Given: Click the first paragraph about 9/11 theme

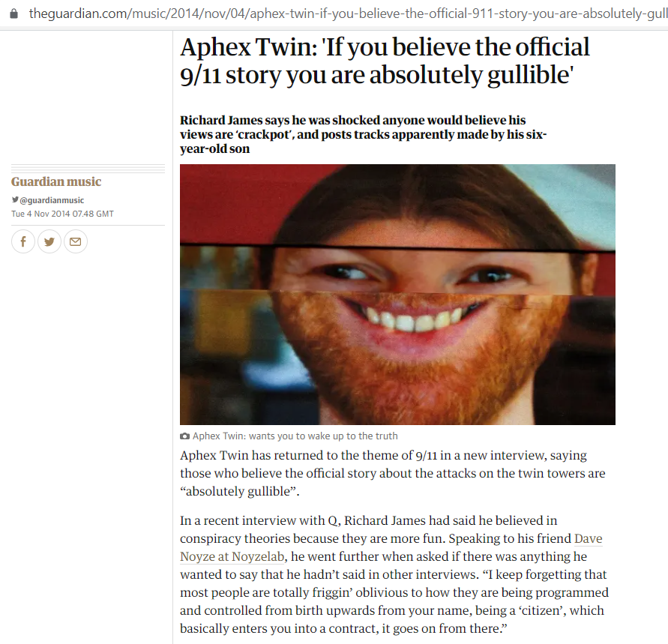Looking at the screenshot, I should [392, 473].
